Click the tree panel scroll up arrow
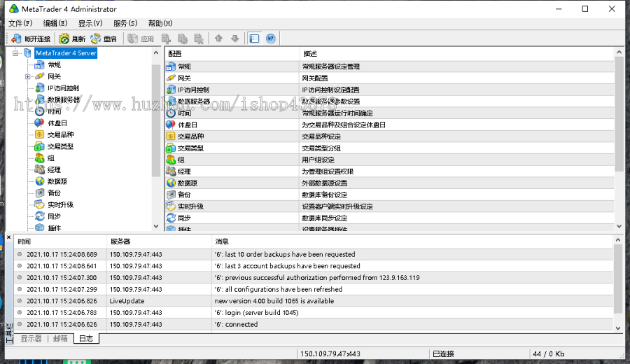Viewport: 630px width, 364px height. point(156,52)
